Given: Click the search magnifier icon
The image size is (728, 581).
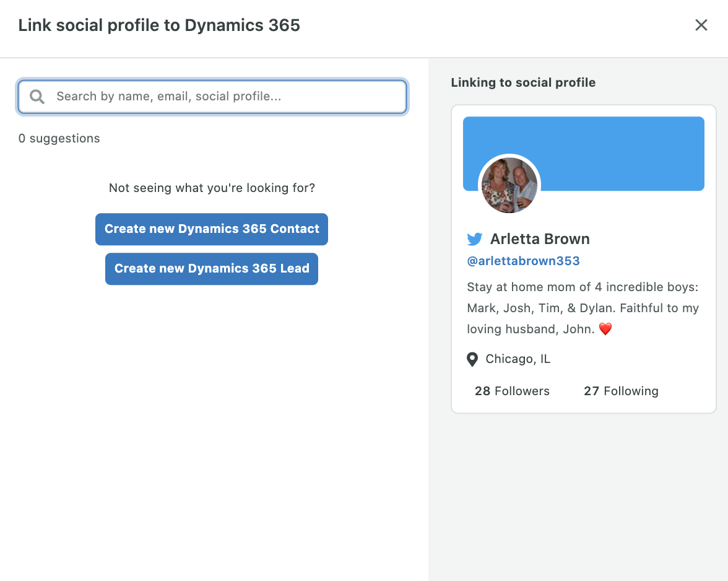Looking at the screenshot, I should pos(37,97).
